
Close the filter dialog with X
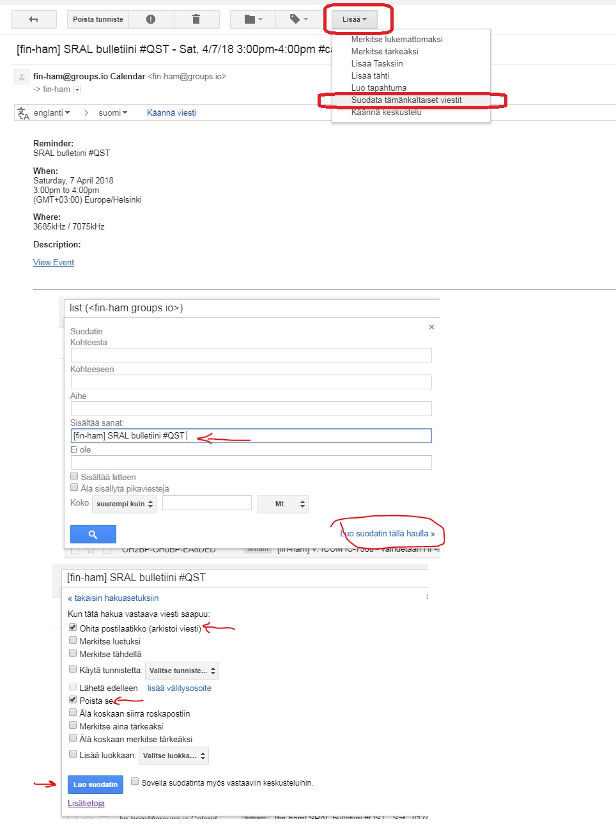click(x=431, y=327)
